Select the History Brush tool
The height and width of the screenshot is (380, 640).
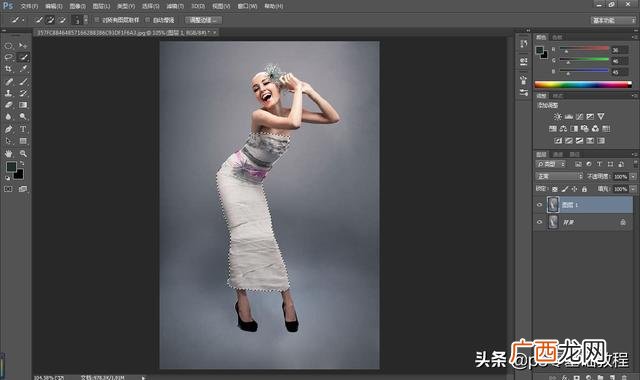coord(23,93)
